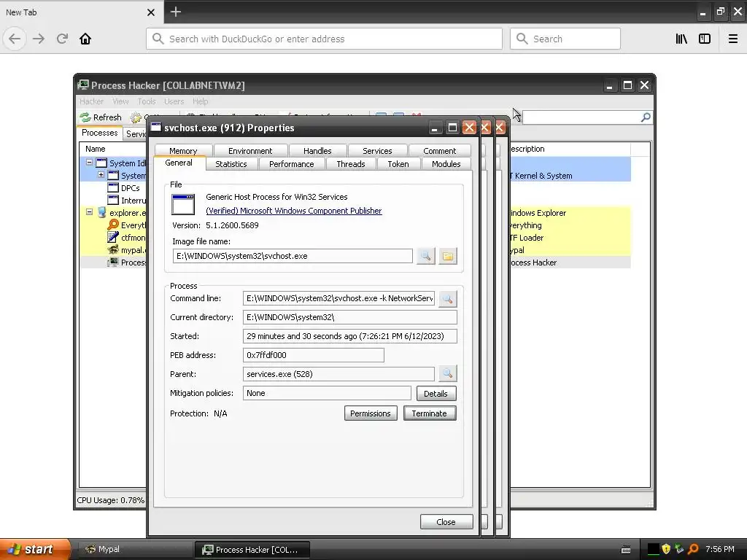The height and width of the screenshot is (560, 747).
Task: Click the DPCs process window icon
Action: pyautogui.click(x=113, y=187)
